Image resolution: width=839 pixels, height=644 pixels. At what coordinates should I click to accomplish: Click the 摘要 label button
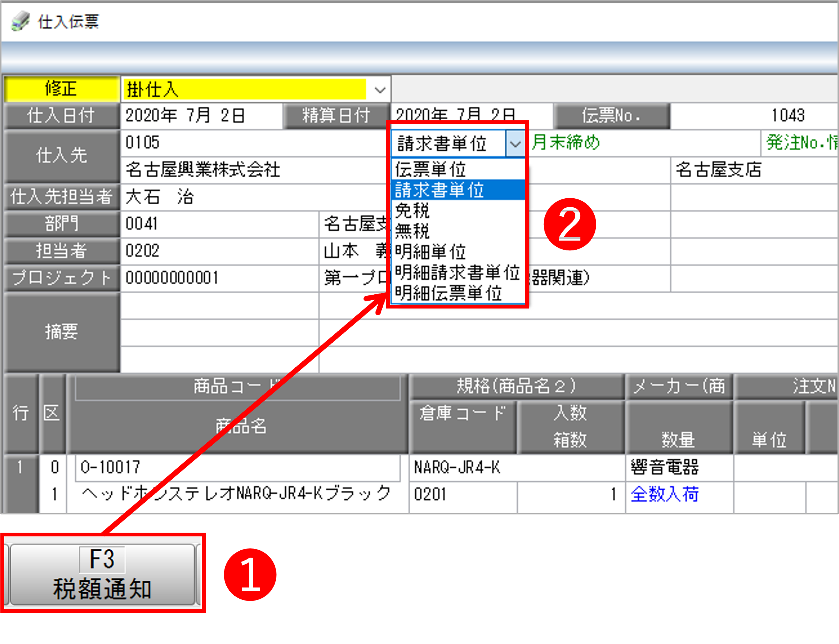(61, 332)
